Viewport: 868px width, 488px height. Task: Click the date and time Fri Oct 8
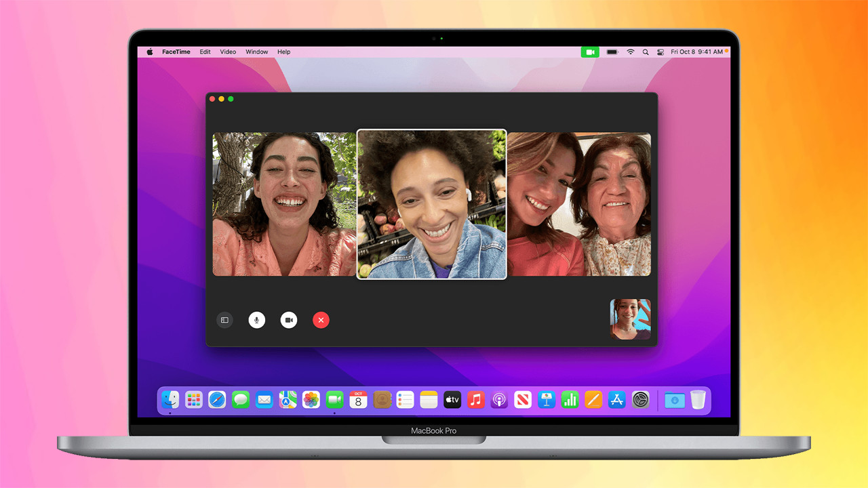click(x=696, y=52)
